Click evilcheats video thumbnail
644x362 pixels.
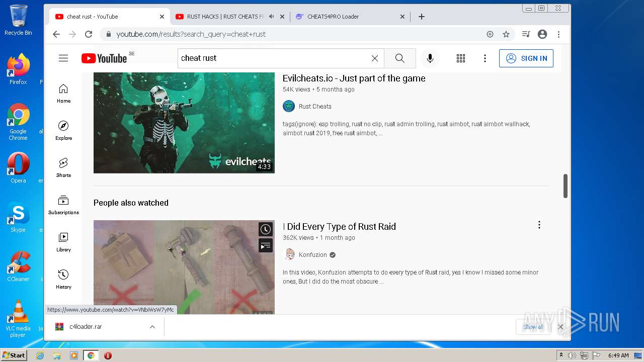[184, 123]
